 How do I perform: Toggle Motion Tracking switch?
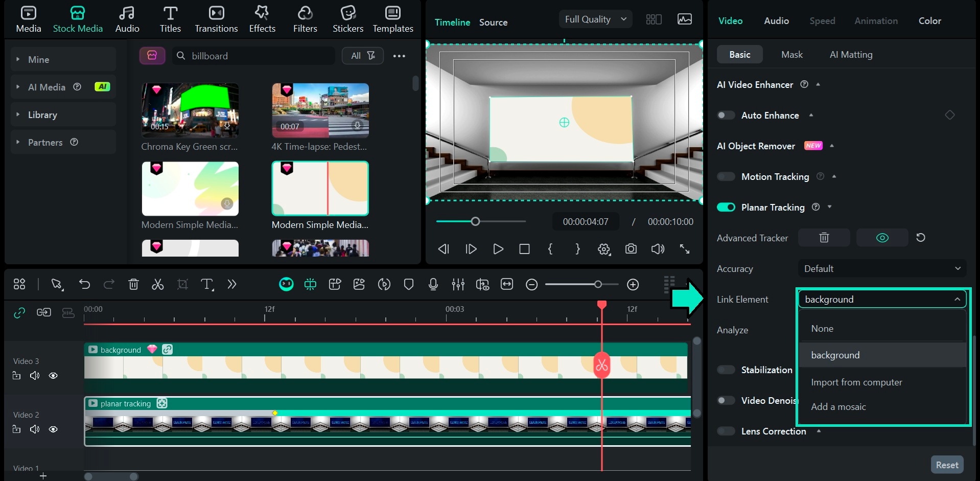coord(726,176)
